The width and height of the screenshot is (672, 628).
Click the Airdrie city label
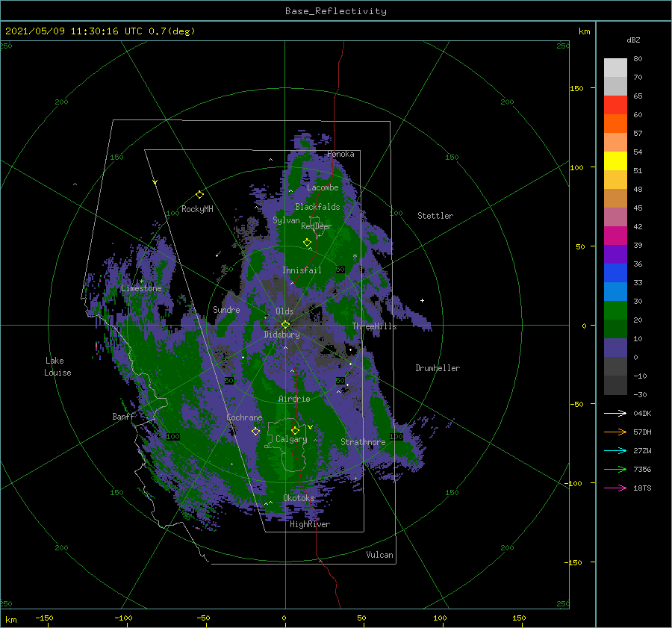[x=294, y=399]
